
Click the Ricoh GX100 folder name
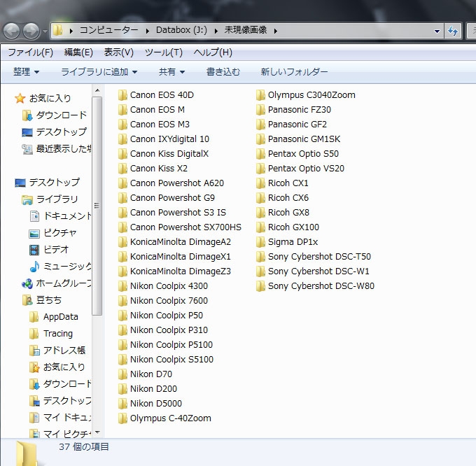pos(293,227)
